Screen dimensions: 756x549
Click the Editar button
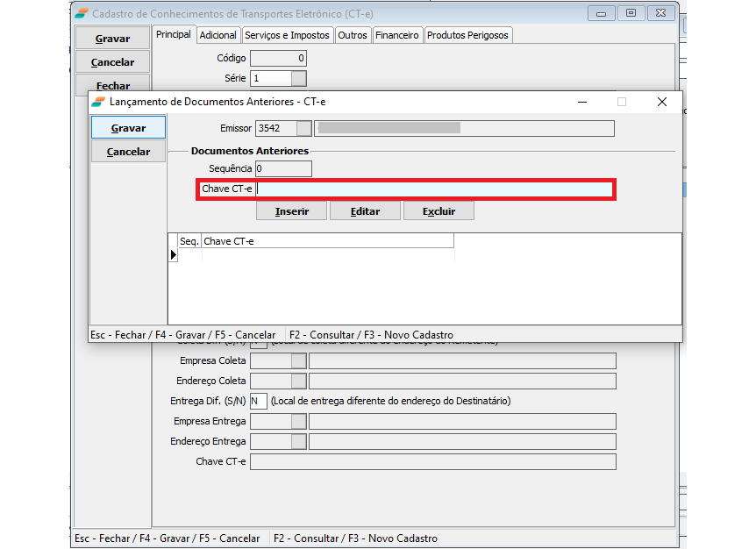[365, 211]
